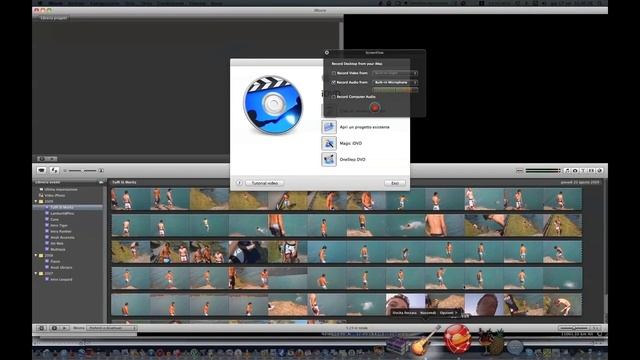Open the red sphere app in Dock
The width and height of the screenshot is (640, 360).
[457, 338]
